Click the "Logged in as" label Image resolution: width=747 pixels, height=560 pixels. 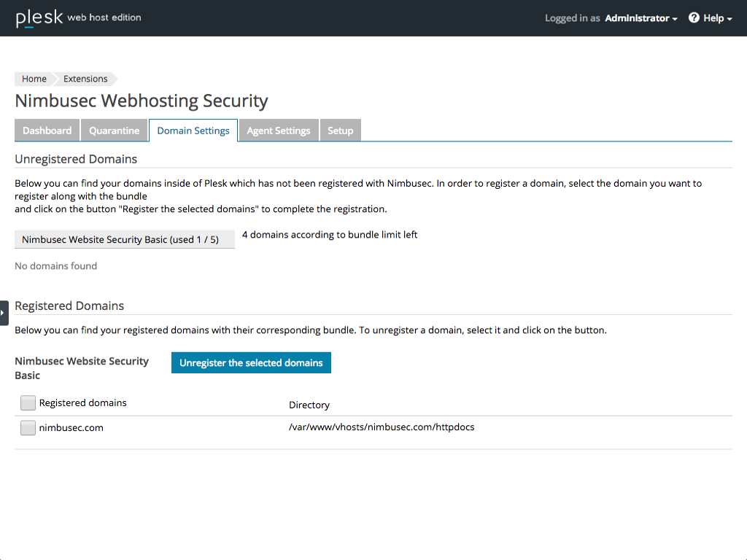(572, 18)
